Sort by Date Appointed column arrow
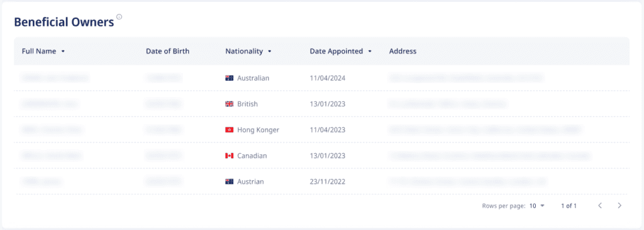 [370, 52]
